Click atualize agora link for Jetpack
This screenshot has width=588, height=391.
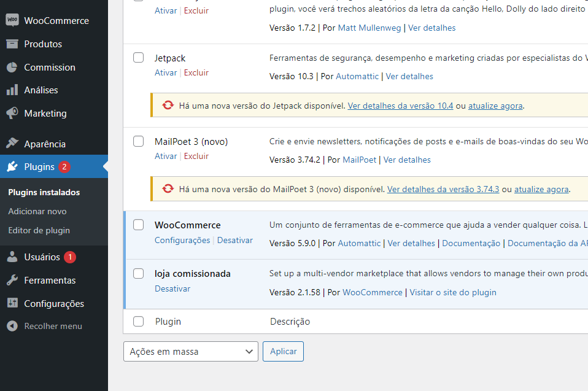495,106
